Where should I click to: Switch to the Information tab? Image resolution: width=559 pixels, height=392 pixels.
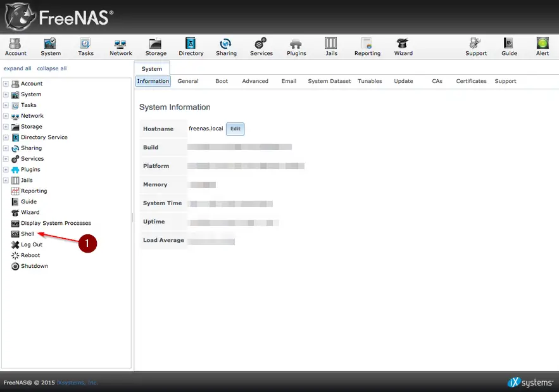tap(153, 81)
